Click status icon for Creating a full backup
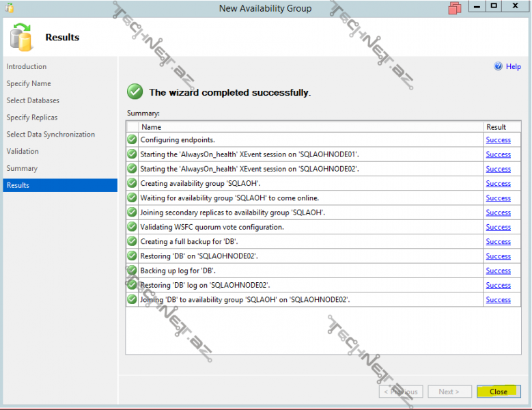This screenshot has height=410, width=532. (132, 241)
